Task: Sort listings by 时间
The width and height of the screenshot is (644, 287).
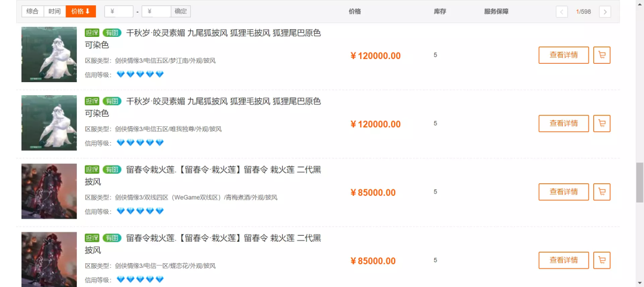Action: pos(54,11)
